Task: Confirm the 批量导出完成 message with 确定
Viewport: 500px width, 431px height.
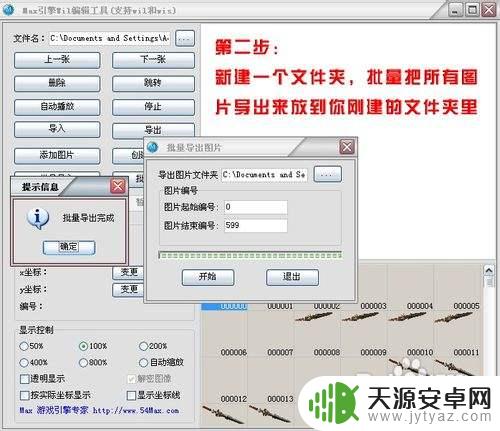Action: pyautogui.click(x=69, y=247)
